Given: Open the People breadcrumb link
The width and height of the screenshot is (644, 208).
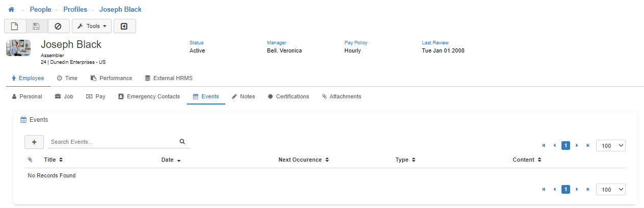Looking at the screenshot, I should [x=40, y=10].
